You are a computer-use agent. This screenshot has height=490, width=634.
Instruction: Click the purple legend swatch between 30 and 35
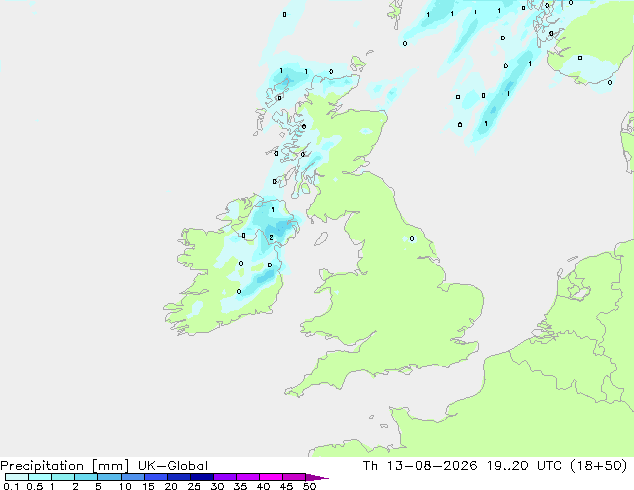tap(224, 477)
